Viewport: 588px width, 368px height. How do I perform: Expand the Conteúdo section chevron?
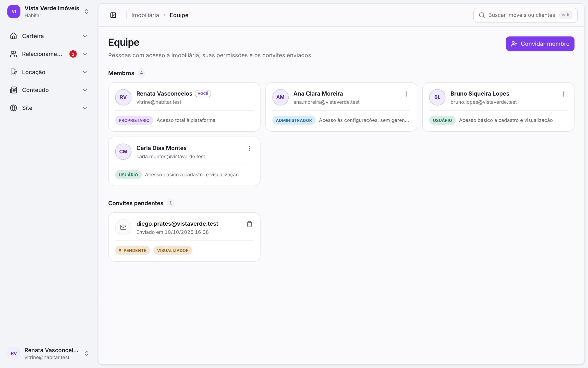click(85, 90)
